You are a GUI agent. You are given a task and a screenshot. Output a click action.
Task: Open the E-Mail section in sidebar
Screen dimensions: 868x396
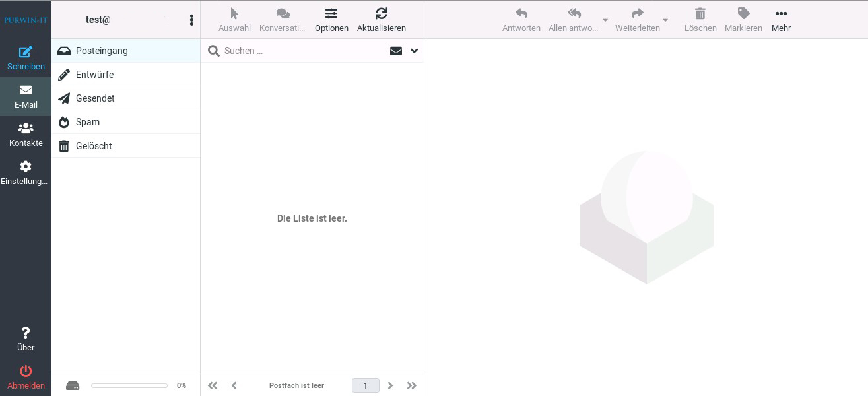[x=26, y=96]
